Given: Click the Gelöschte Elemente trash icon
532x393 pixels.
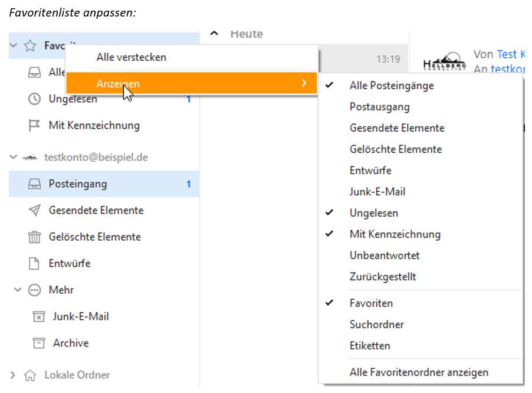Looking at the screenshot, I should coord(34,237).
